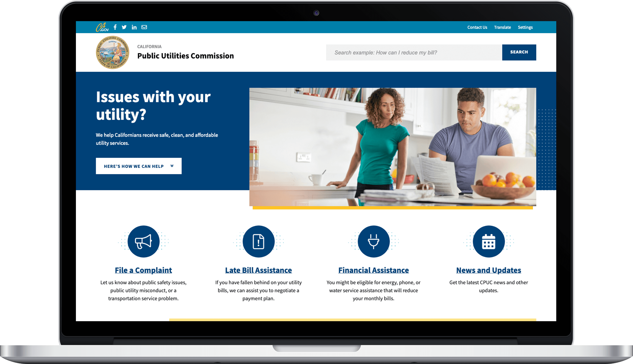The width and height of the screenshot is (633, 364).
Task: Click the News and Updates calendar icon
Action: [488, 242]
